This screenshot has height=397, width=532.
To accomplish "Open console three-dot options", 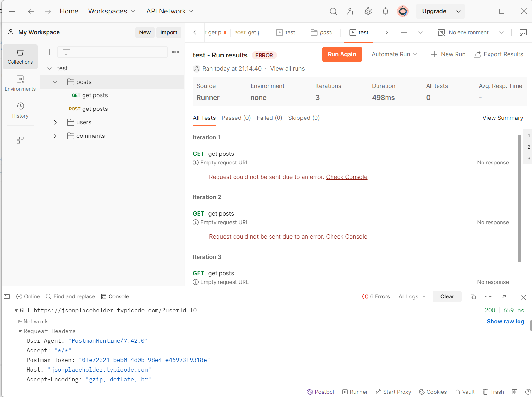I will 489,296.
